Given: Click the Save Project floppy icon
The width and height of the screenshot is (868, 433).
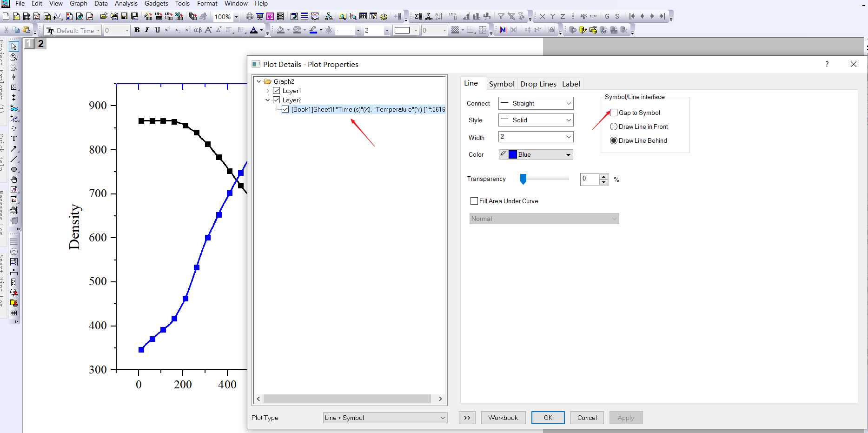Looking at the screenshot, I should [x=124, y=16].
